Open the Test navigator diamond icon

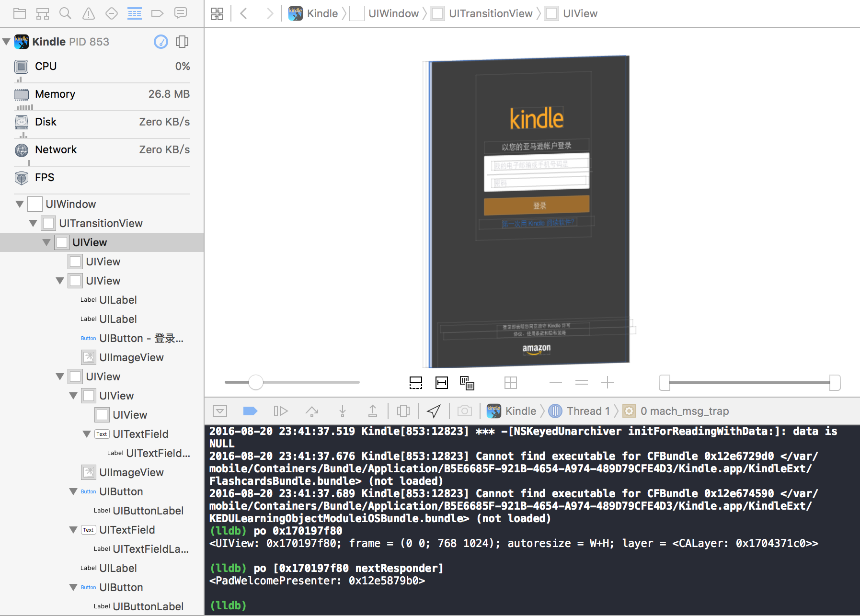coord(112,13)
